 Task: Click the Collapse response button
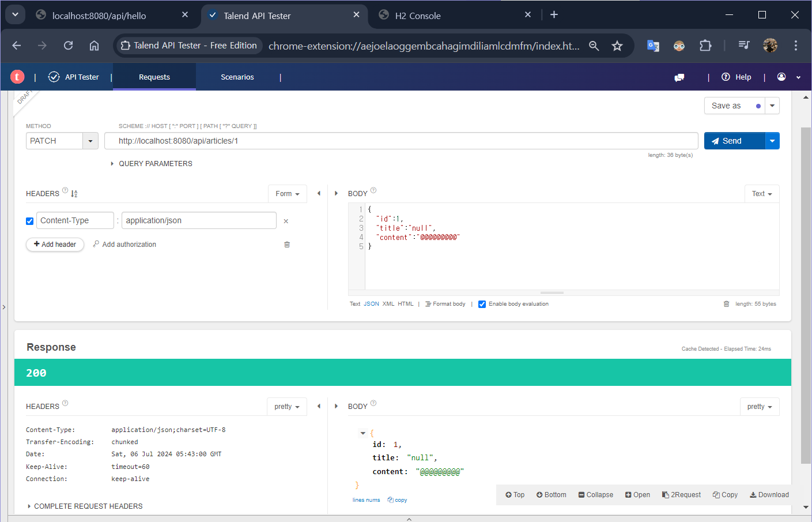595,495
